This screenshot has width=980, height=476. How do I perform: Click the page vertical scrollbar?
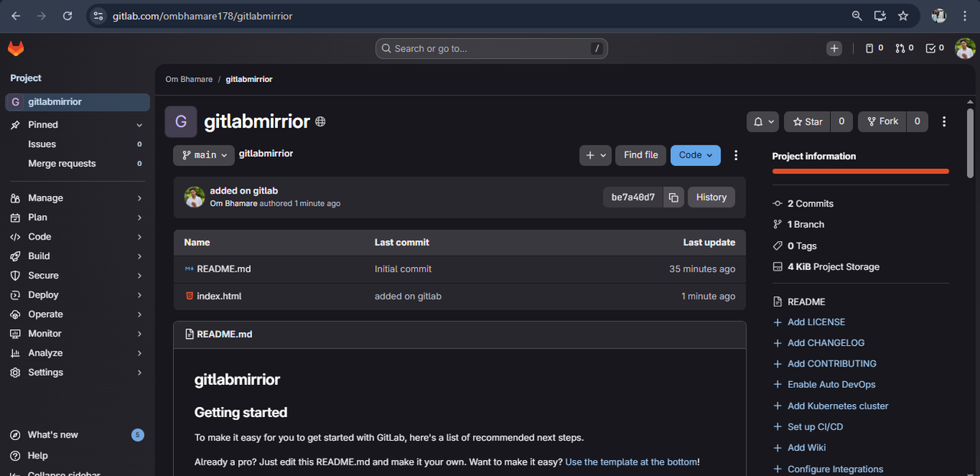point(971,143)
